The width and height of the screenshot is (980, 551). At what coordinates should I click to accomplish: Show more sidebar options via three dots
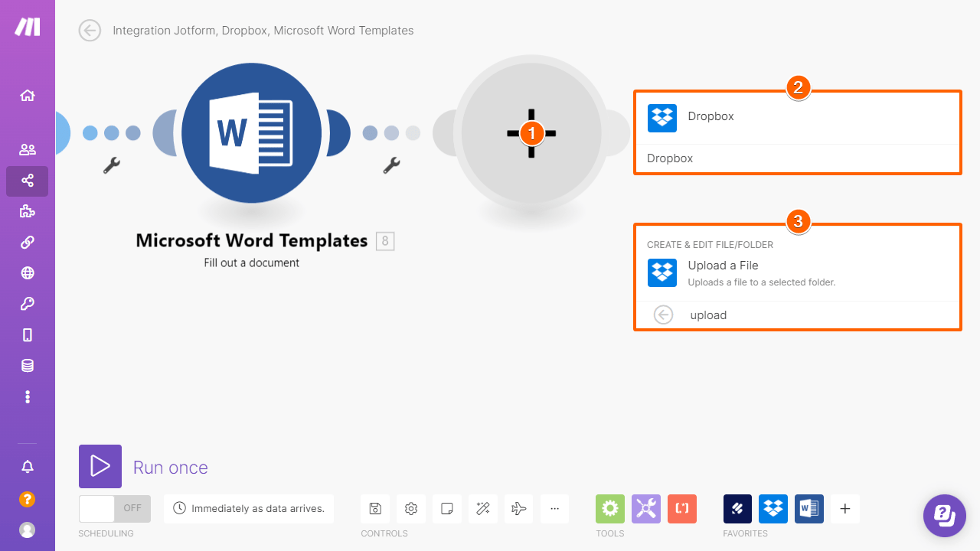pyautogui.click(x=28, y=396)
